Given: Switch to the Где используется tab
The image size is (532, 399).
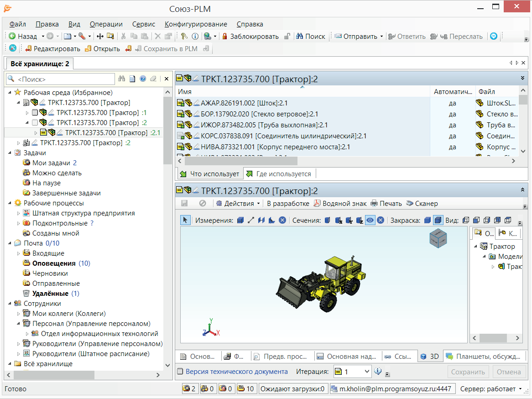Looking at the screenshot, I should [280, 174].
